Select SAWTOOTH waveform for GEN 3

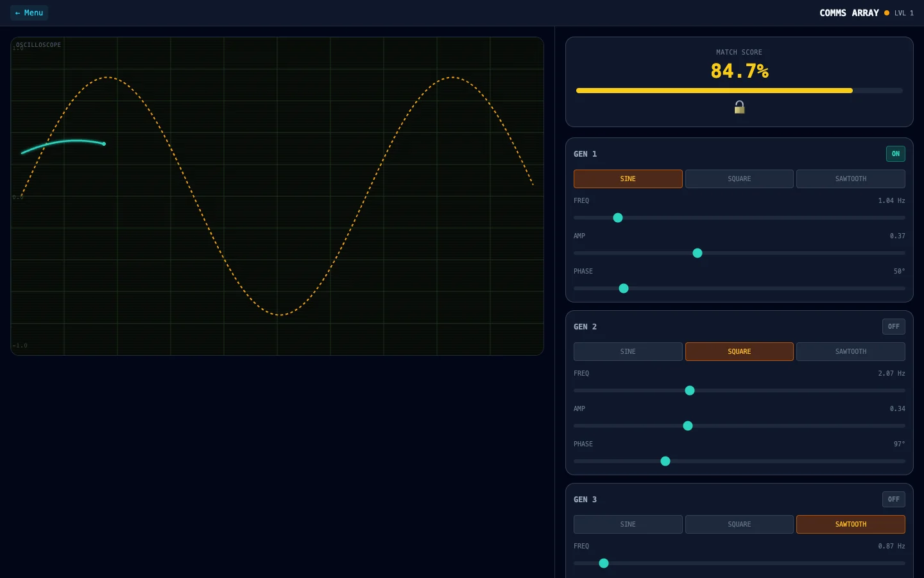point(851,524)
